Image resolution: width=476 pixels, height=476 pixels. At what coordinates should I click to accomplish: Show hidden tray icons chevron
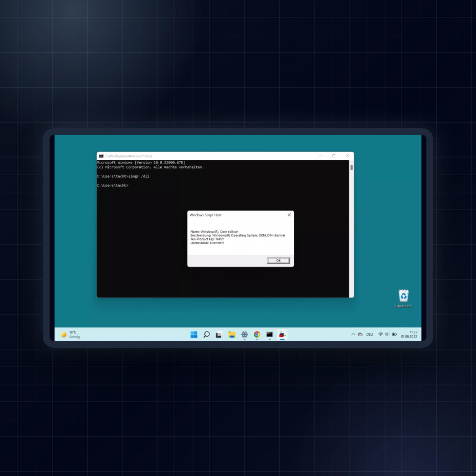[x=353, y=334]
